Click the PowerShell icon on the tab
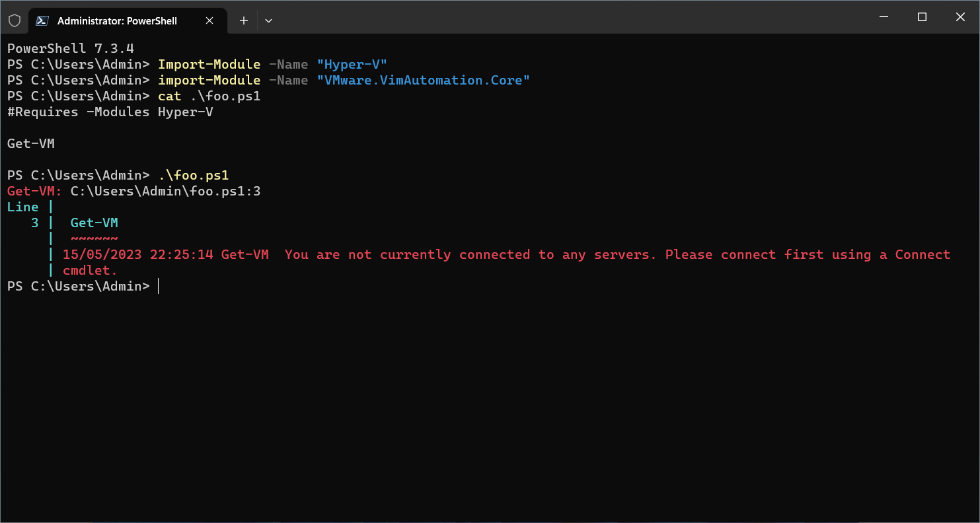This screenshot has height=523, width=980. [x=42, y=20]
